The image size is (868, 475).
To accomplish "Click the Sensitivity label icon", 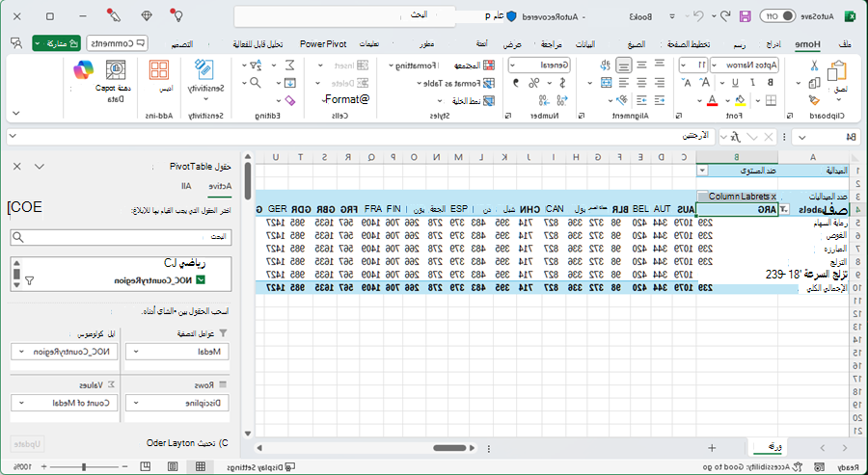I will tap(203, 70).
